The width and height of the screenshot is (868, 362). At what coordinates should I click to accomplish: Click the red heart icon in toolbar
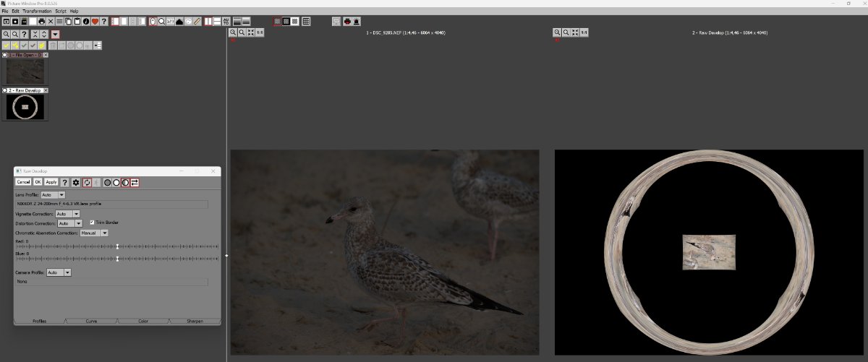(95, 22)
